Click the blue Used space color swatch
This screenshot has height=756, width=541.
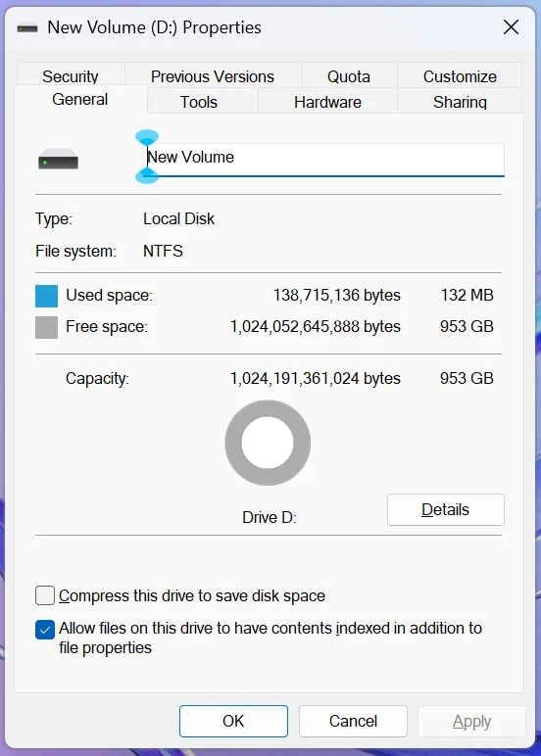tap(46, 296)
